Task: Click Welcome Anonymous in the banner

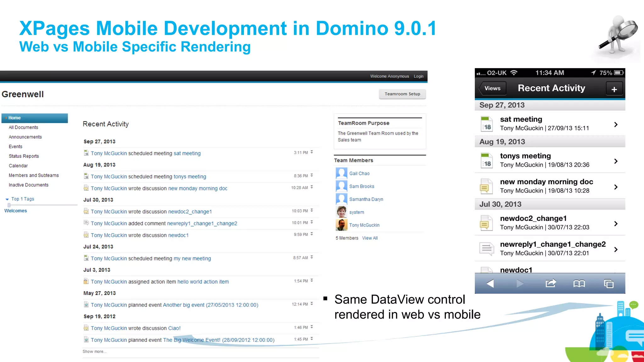Action: 389,76
